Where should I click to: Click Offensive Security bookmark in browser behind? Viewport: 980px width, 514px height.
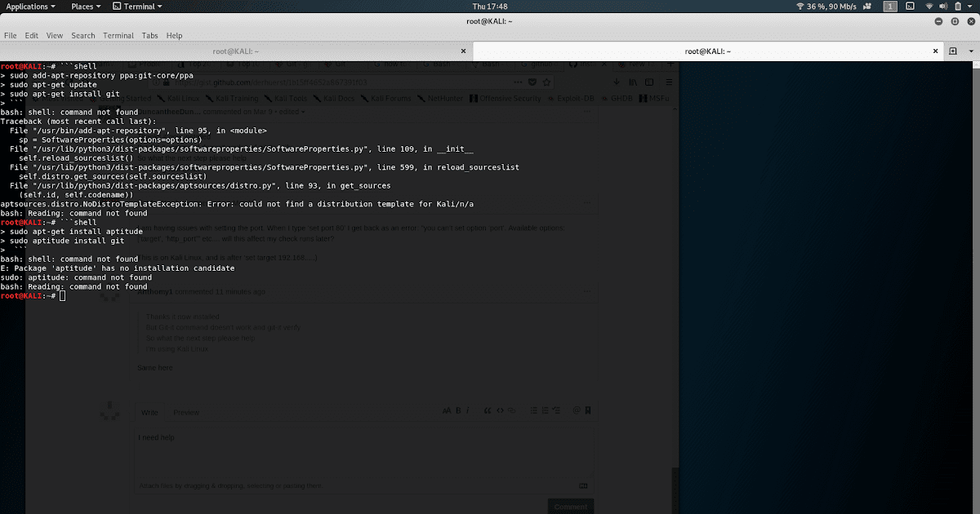505,99
